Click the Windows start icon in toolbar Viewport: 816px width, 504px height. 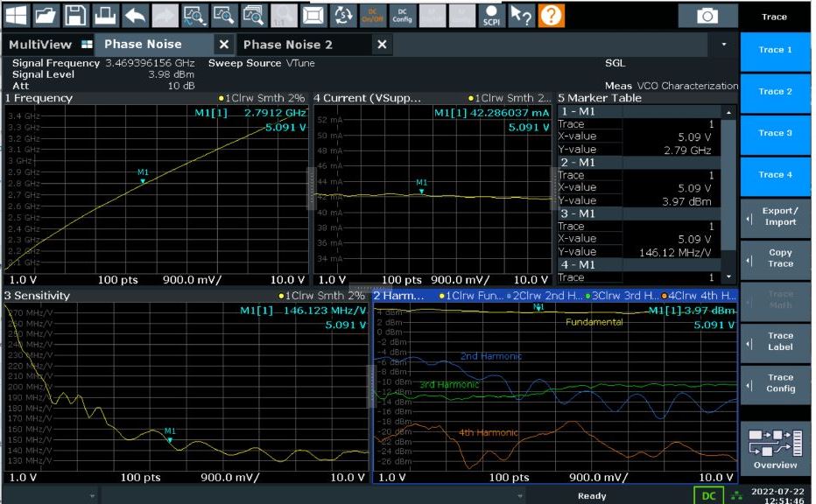point(17,15)
